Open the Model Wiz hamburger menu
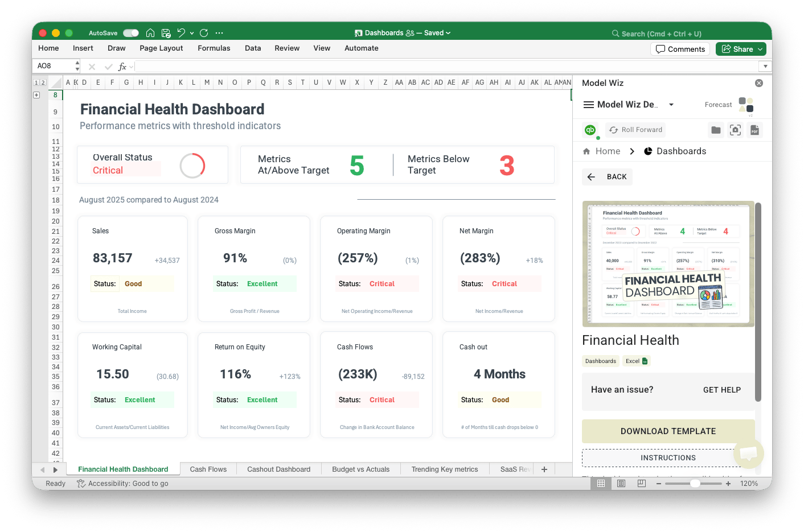 (x=589, y=105)
